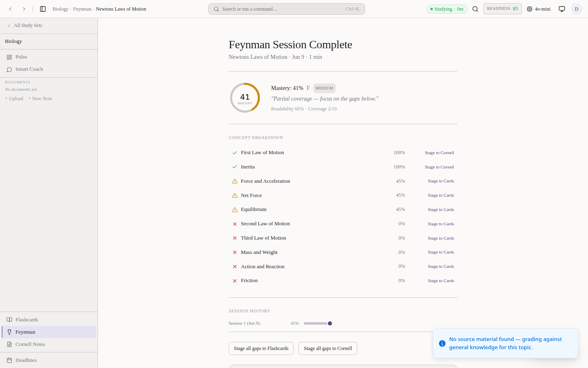Click + Upload document
Viewport: 588px width, 368px height.
tap(14, 99)
